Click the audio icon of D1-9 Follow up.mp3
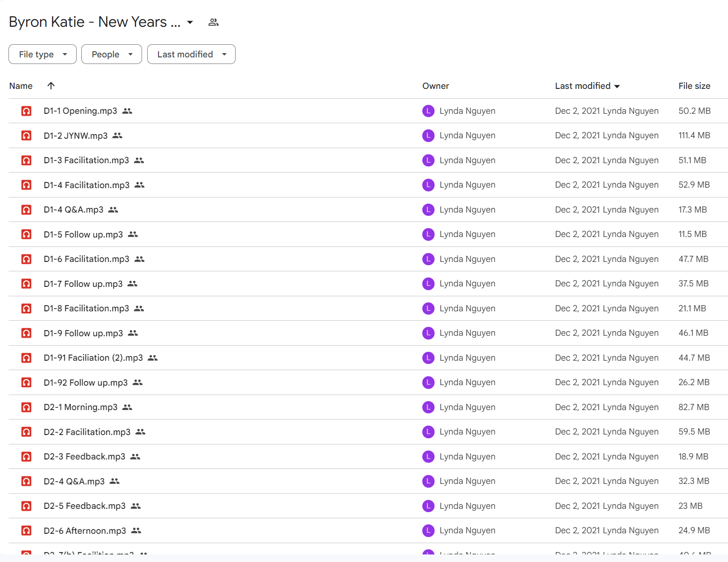 26,333
